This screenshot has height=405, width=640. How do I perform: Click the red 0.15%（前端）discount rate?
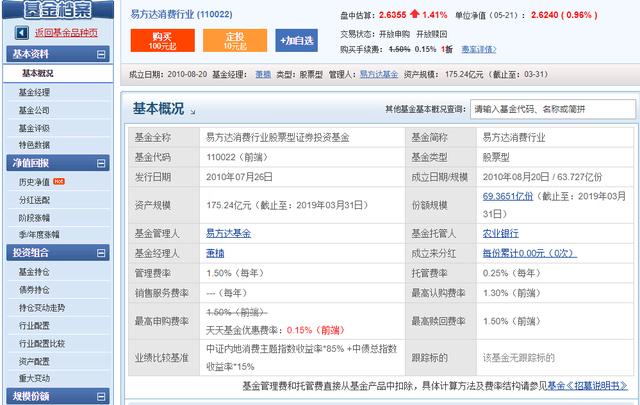coord(316,330)
